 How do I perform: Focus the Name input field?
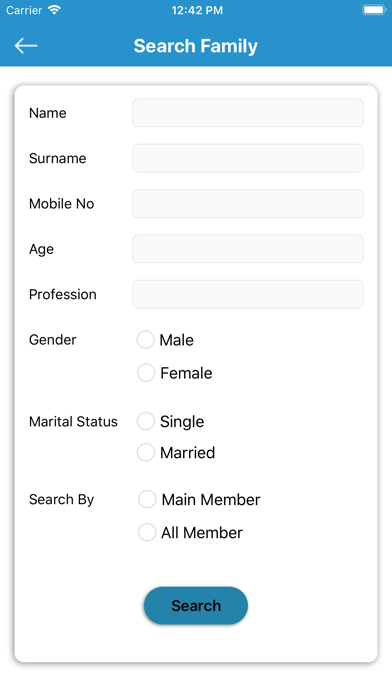tap(248, 113)
